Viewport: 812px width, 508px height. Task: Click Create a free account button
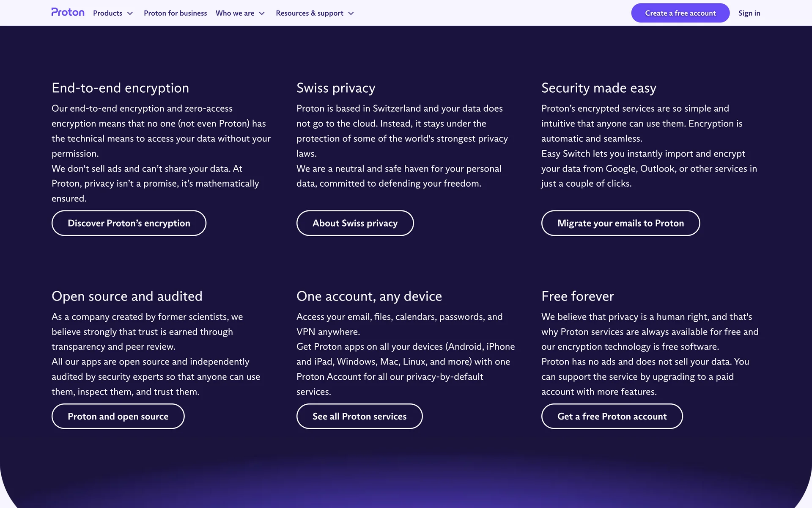680,13
